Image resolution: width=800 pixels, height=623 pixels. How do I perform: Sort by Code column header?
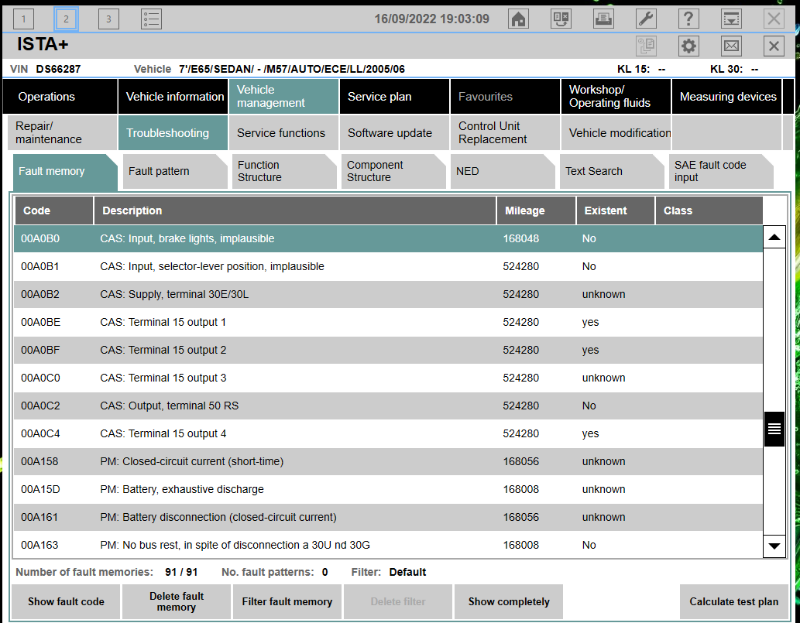tap(54, 211)
